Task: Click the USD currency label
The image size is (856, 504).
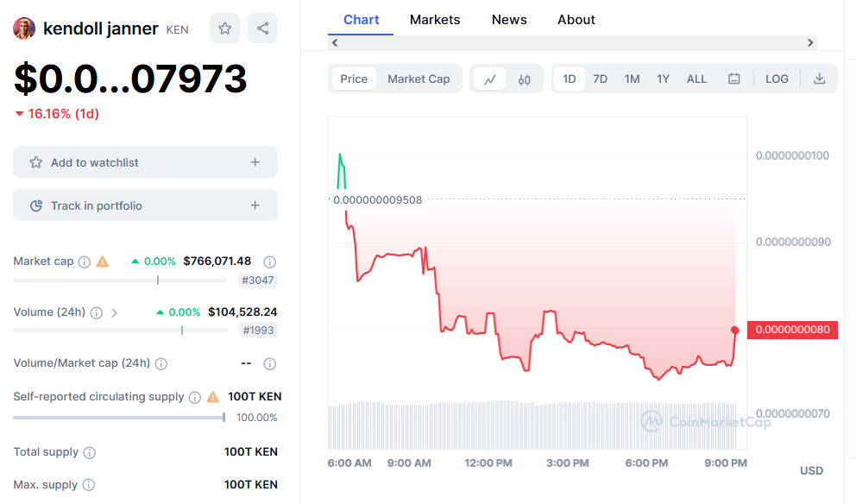Action: (x=811, y=470)
